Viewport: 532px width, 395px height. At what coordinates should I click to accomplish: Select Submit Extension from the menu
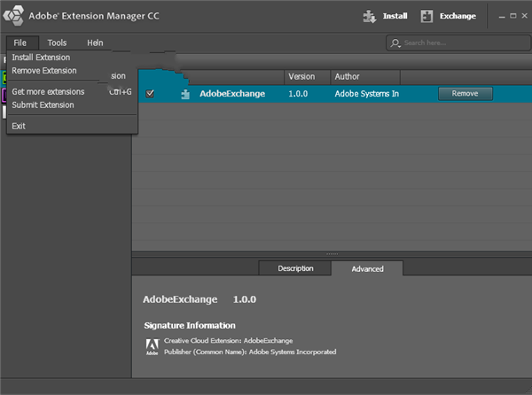click(43, 105)
